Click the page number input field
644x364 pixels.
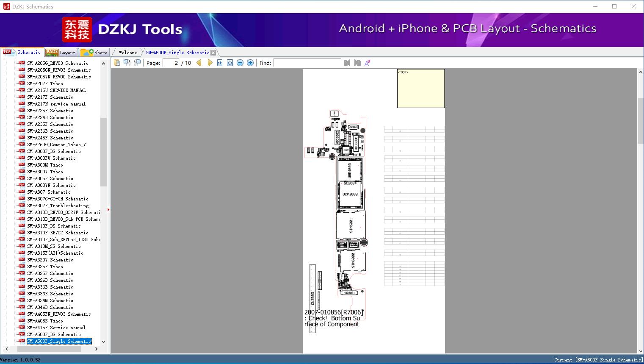coord(171,63)
